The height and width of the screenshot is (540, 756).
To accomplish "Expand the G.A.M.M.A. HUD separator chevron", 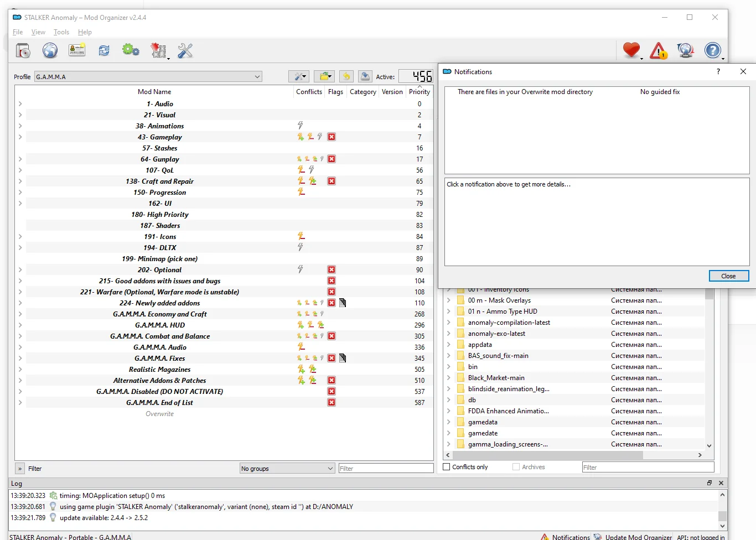I will click(x=20, y=325).
